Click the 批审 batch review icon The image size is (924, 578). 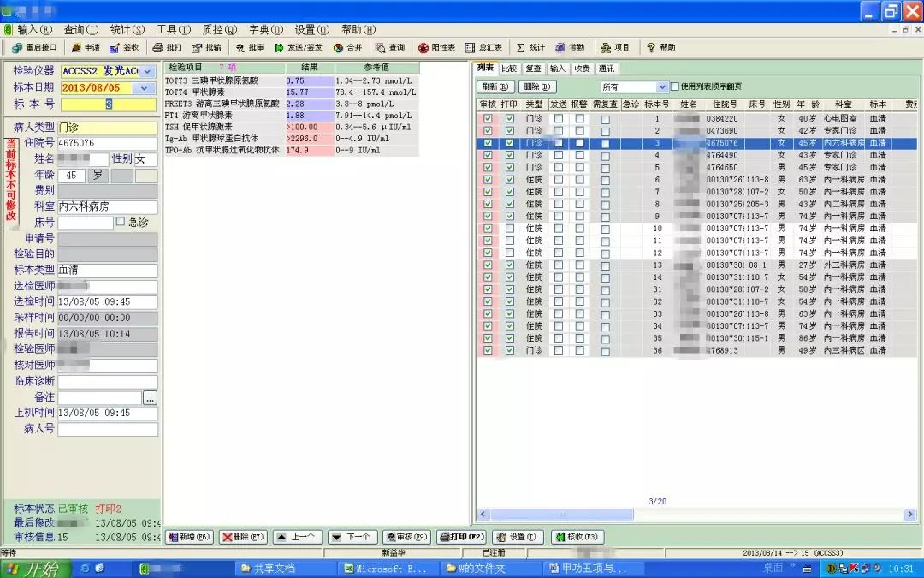point(249,48)
